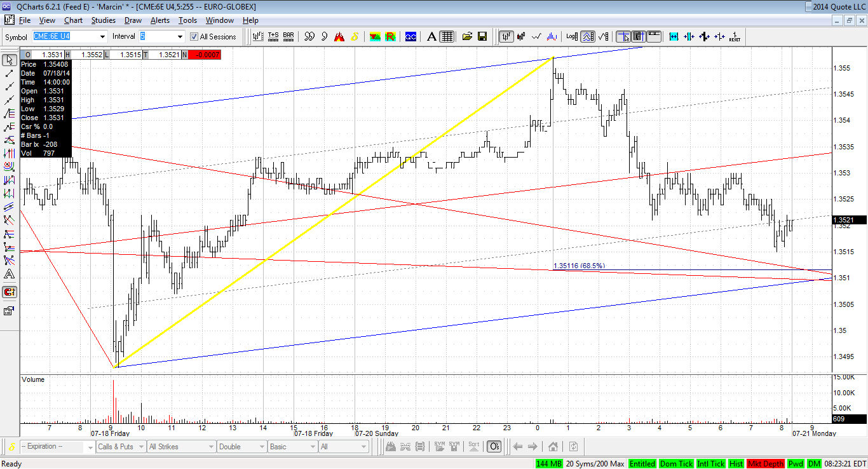This screenshot has height=469, width=868.
Task: Click the blue QC icon
Action: [x=410, y=37]
